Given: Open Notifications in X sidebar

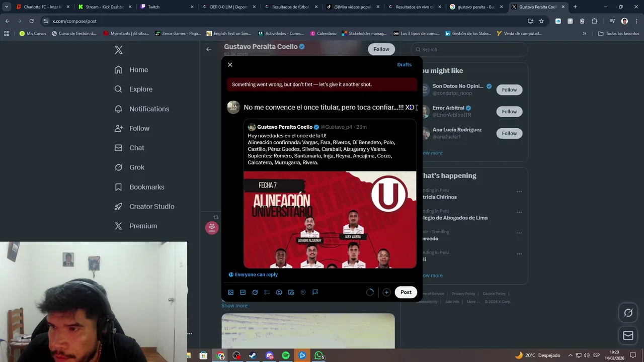Looking at the screenshot, I should click(142, 109).
